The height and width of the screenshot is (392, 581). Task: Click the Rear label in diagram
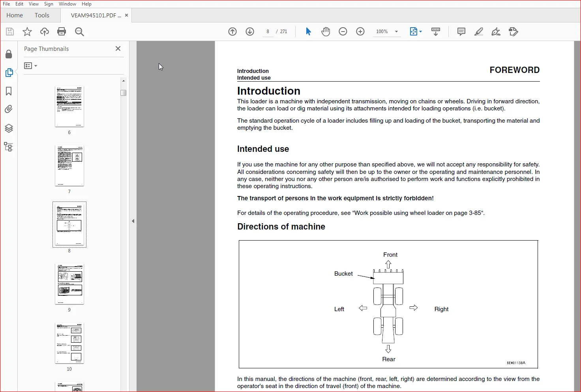click(389, 359)
